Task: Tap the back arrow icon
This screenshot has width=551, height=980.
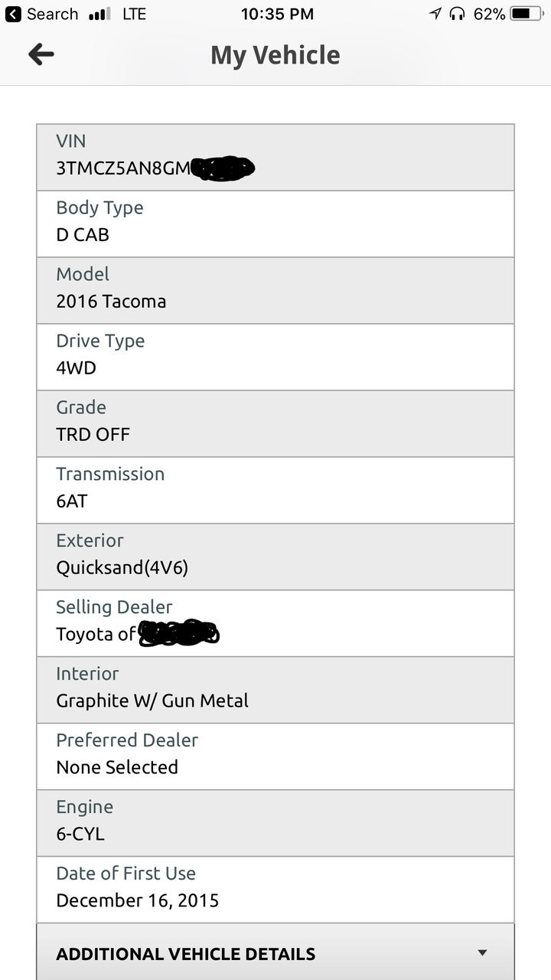Action: coord(41,54)
